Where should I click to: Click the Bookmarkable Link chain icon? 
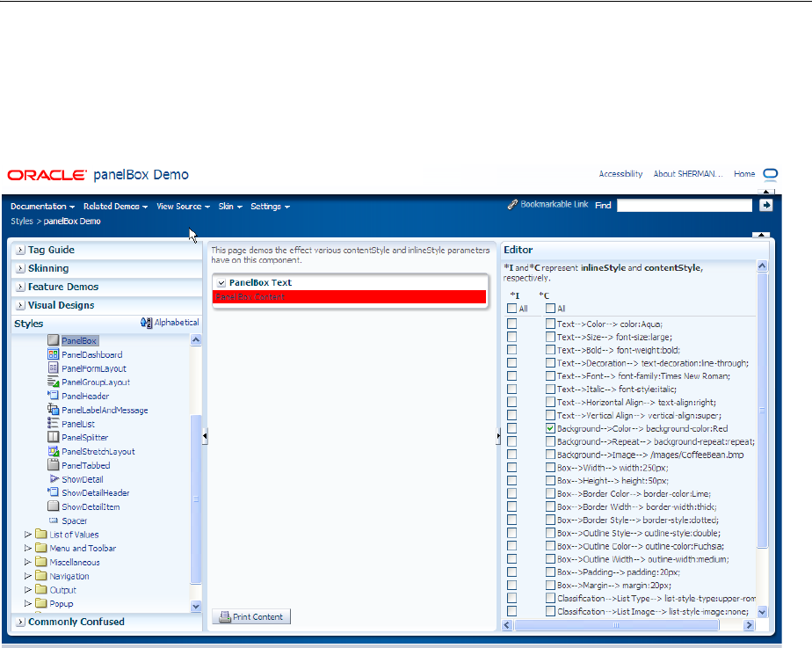pyautogui.click(x=512, y=205)
